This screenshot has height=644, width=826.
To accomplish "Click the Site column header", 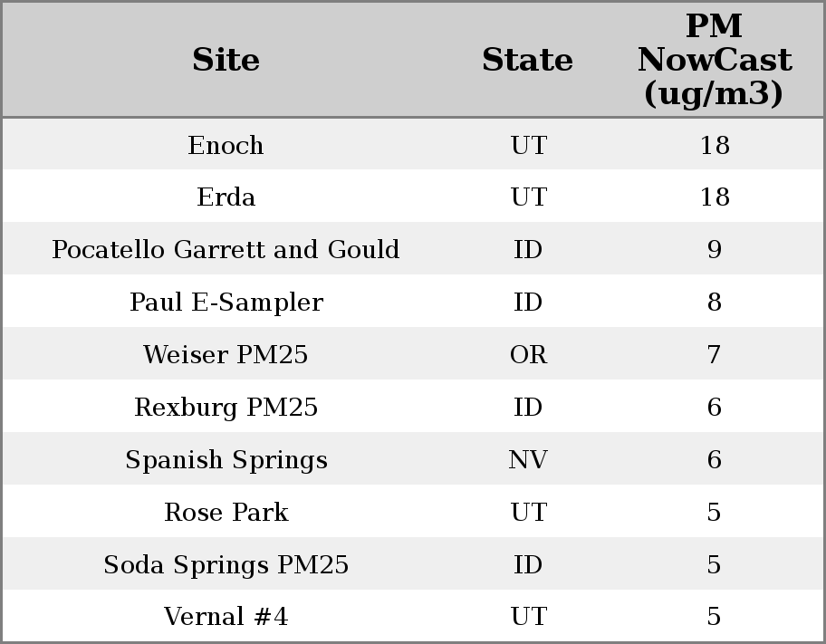I will 226,60.
